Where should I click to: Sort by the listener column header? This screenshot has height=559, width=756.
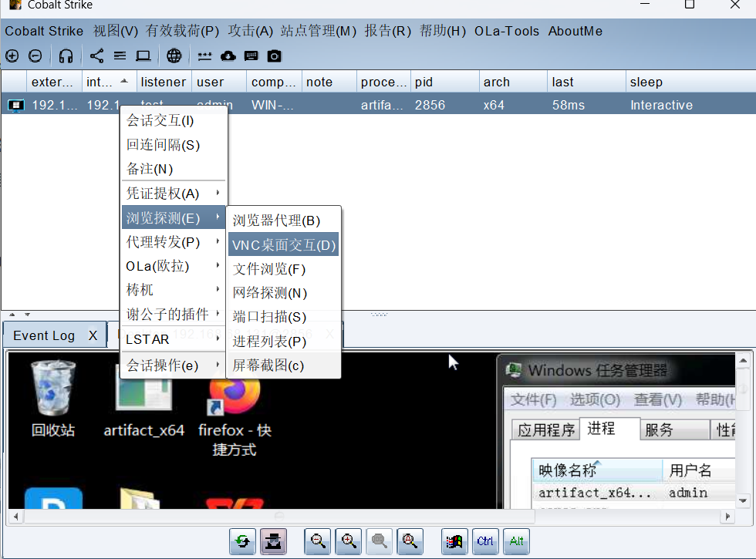tap(164, 82)
